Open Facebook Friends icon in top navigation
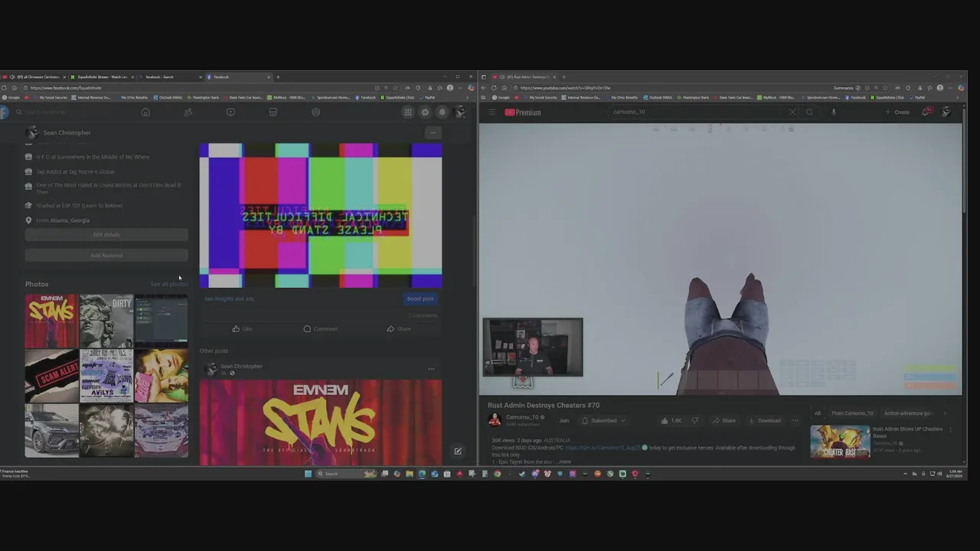Screen dimensions: 980x551 point(188,112)
